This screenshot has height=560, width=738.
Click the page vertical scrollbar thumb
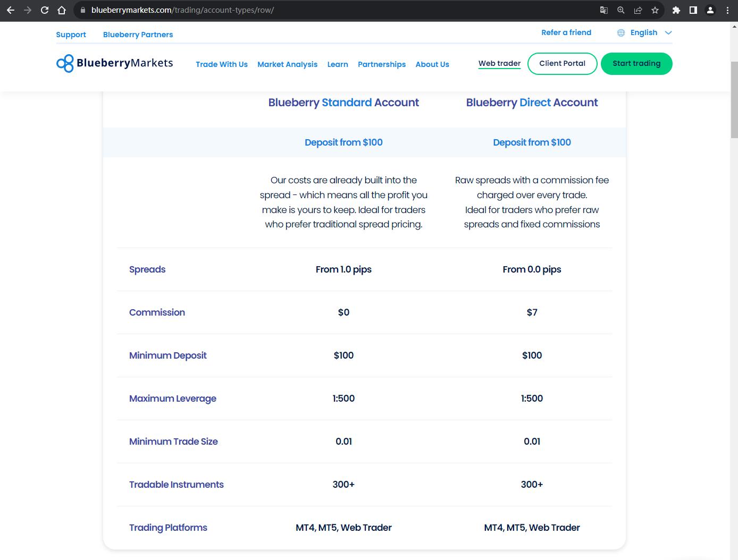[x=734, y=99]
